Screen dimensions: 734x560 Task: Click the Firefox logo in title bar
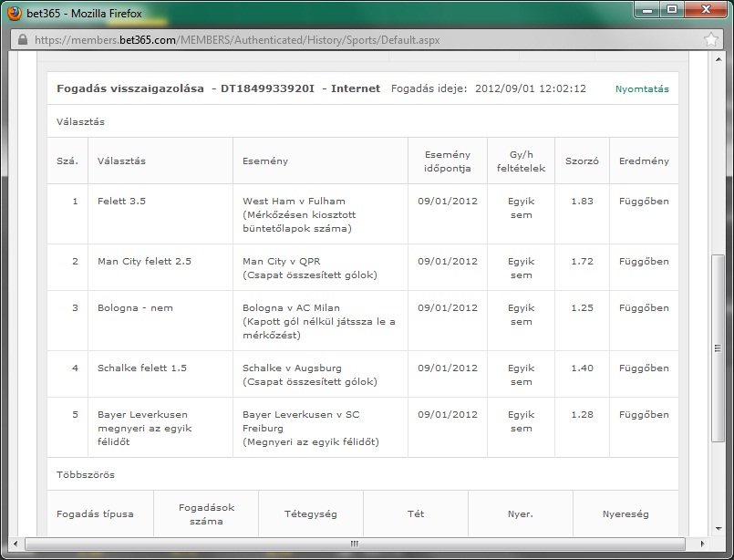pyautogui.click(x=14, y=13)
